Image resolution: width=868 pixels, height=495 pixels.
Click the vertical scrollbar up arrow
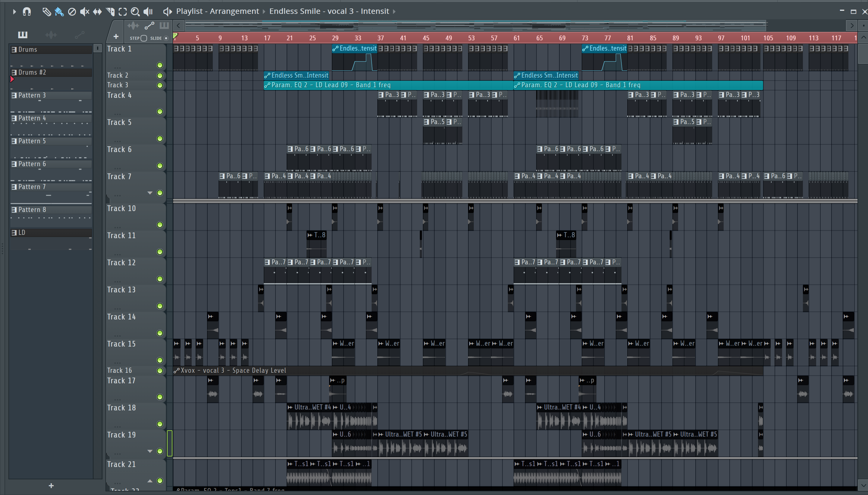pyautogui.click(x=863, y=38)
